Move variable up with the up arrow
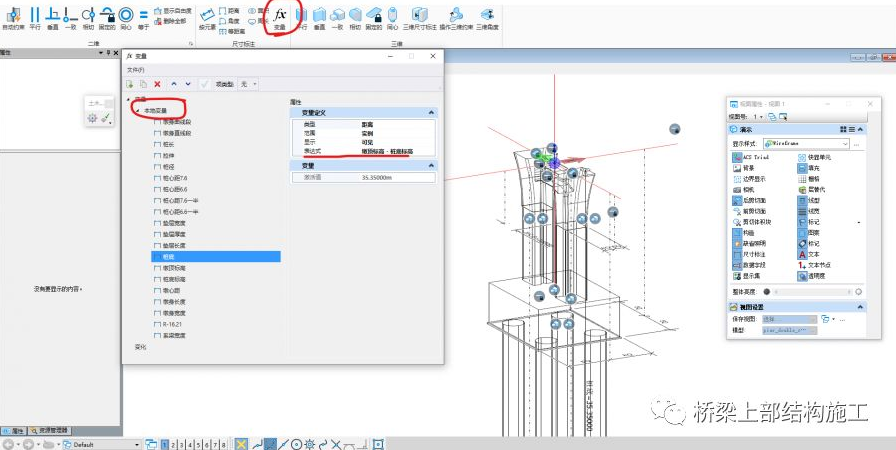Viewport: 896px width, 450px height. [x=174, y=84]
